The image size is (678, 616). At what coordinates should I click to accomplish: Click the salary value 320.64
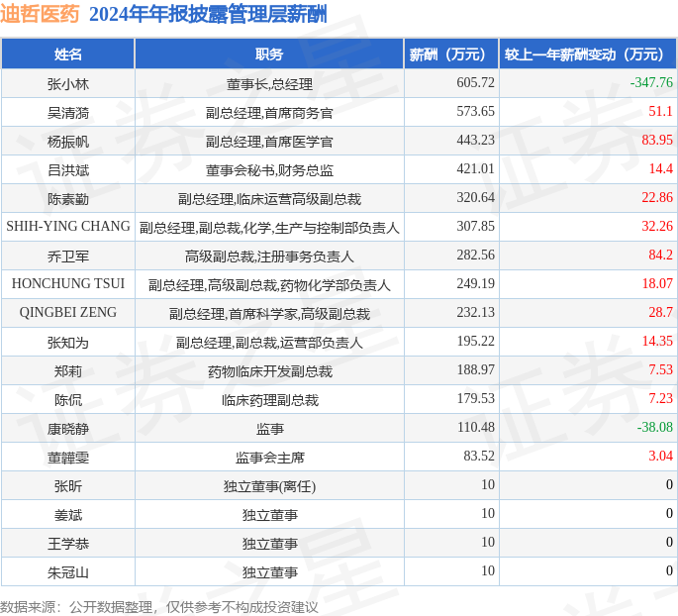click(x=476, y=197)
